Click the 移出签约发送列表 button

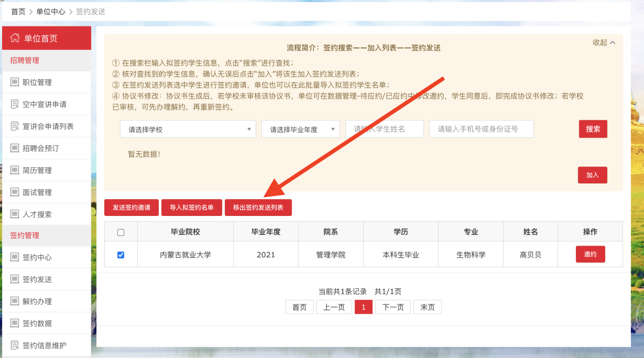[258, 208]
